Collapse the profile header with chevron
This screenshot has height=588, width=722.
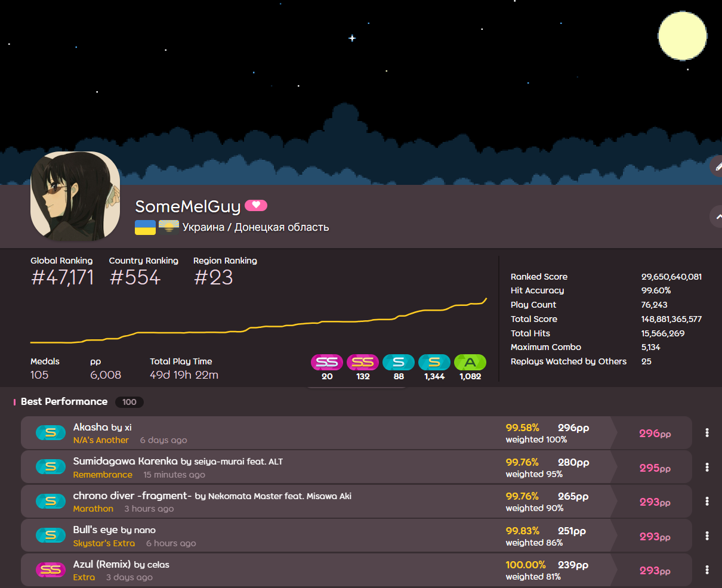click(x=718, y=216)
